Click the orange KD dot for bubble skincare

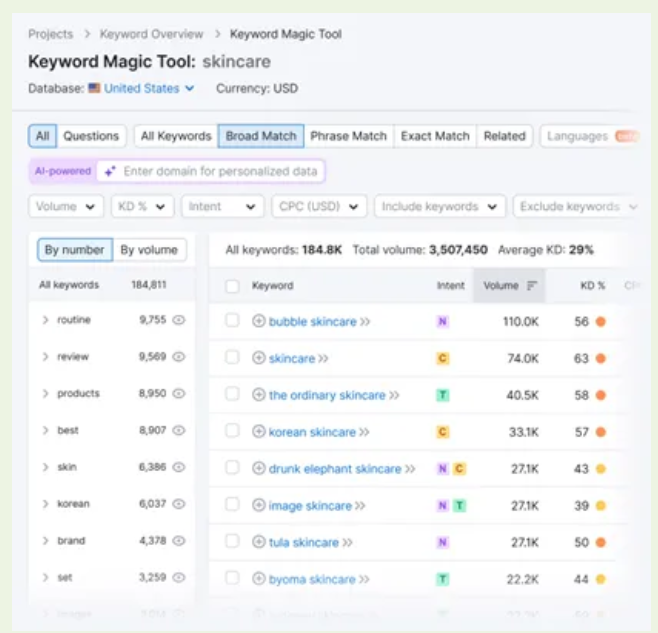coord(601,322)
